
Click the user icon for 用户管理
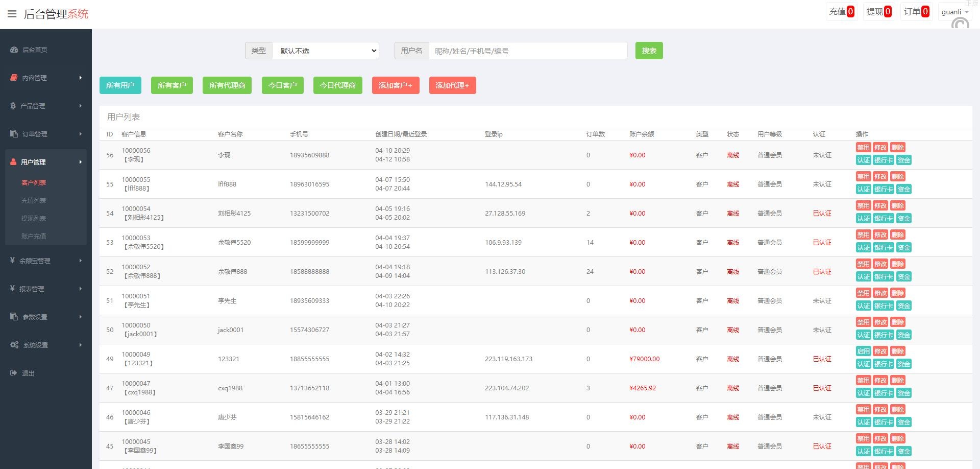point(13,162)
